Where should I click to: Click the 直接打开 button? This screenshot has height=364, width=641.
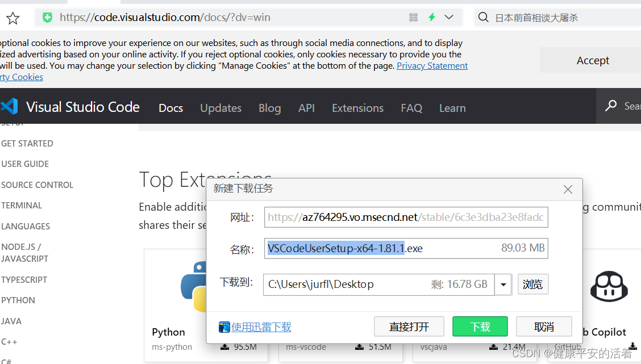tap(409, 327)
